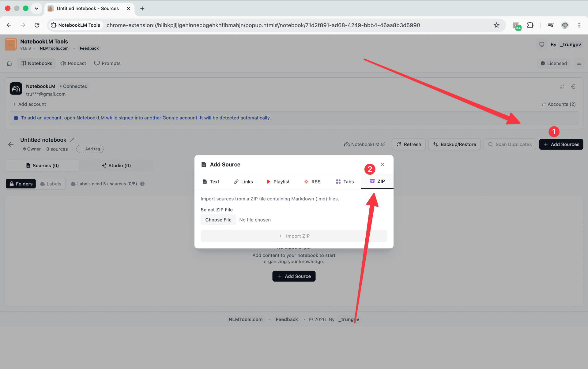Click the "Owner" role label
The image size is (588, 369).
32,149
